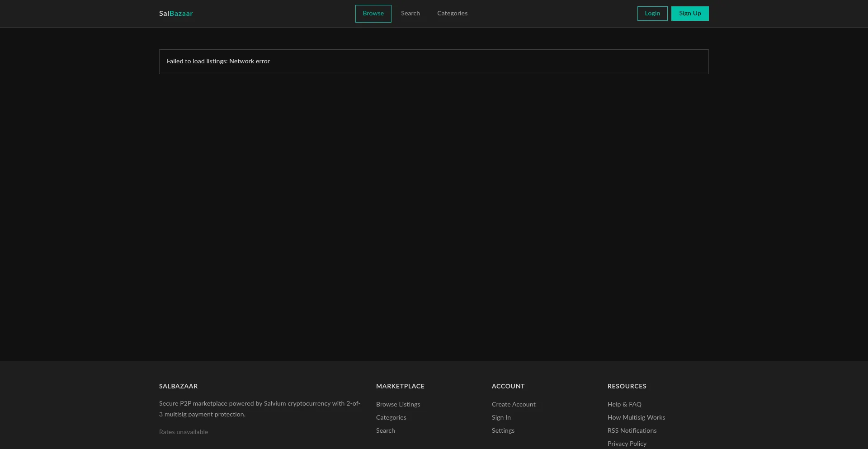Switch to the Search tab
The width and height of the screenshot is (868, 449).
pyautogui.click(x=410, y=14)
